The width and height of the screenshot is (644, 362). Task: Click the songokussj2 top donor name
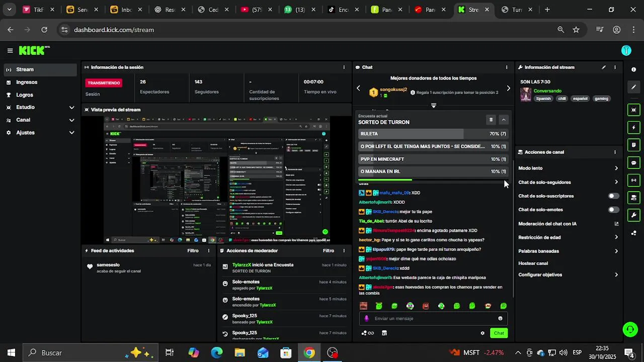point(393,89)
